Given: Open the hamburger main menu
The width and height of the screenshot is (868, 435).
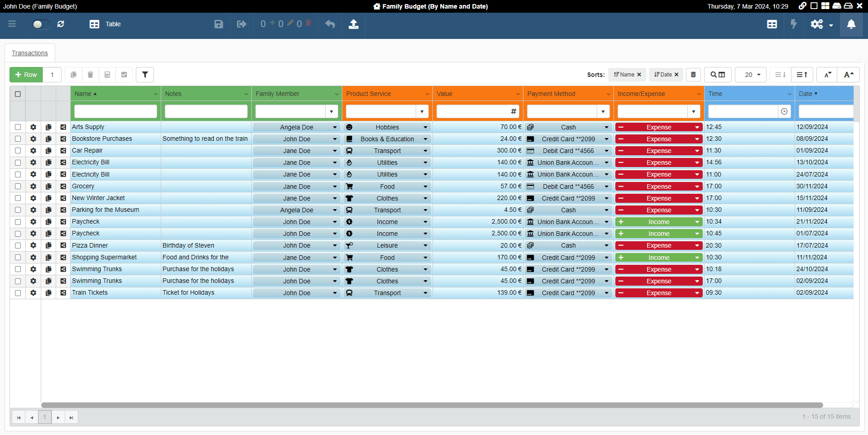Looking at the screenshot, I should [12, 24].
